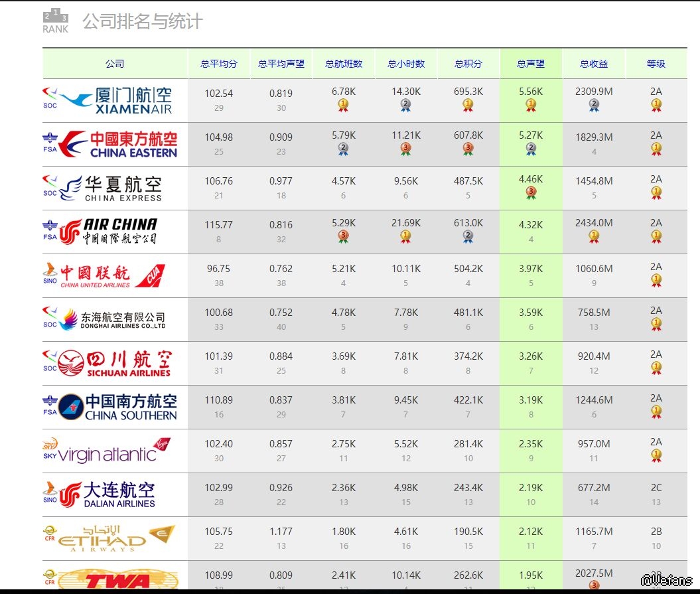Select Etihad grade 2B
The image size is (700, 594).
point(656,532)
